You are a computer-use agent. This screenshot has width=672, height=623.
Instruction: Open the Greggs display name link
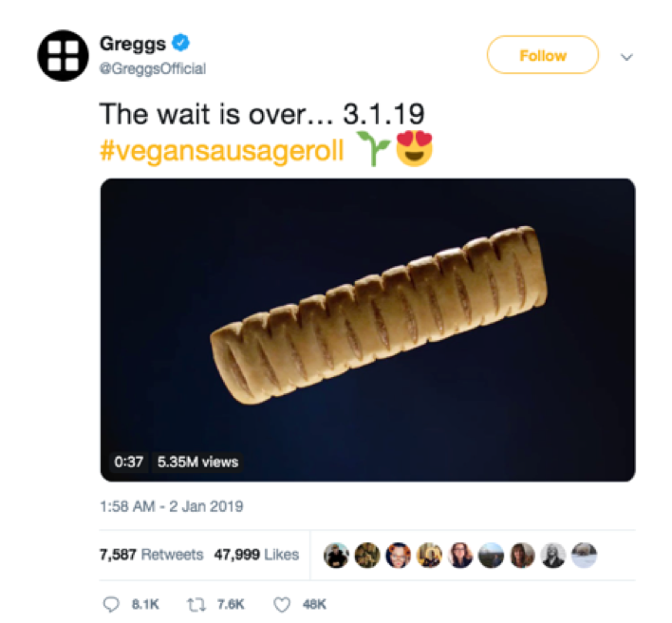pyautogui.click(x=133, y=45)
